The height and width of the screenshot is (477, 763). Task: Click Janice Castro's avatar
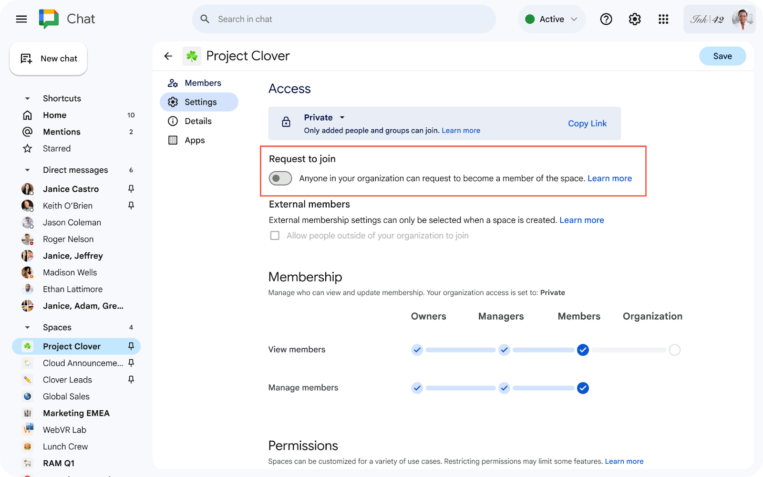pos(28,189)
